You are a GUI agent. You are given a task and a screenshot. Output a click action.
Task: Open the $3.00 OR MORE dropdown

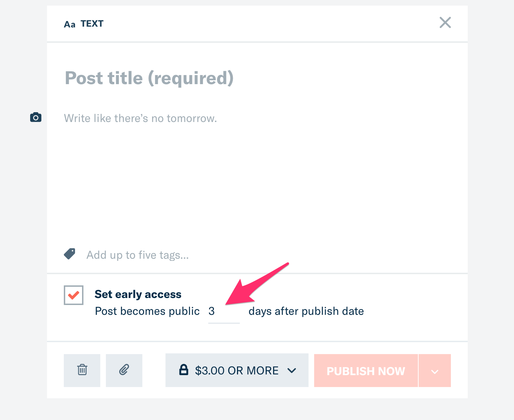point(237,370)
